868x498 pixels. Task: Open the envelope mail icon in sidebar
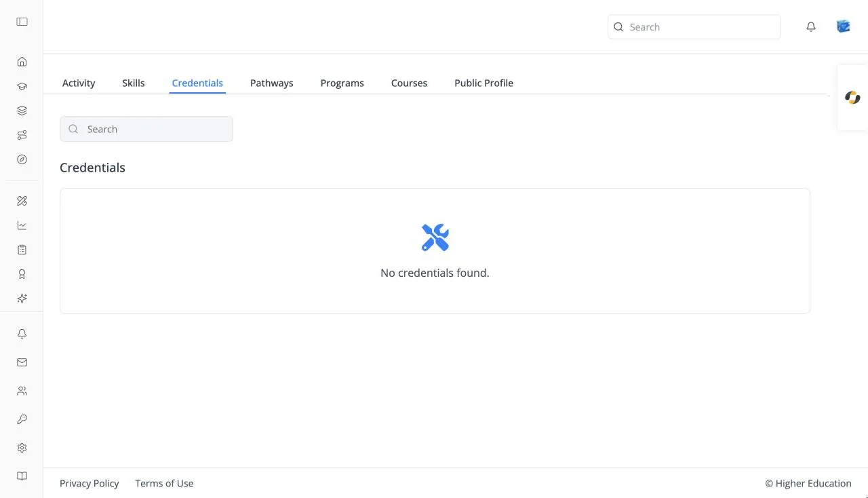pyautogui.click(x=22, y=362)
